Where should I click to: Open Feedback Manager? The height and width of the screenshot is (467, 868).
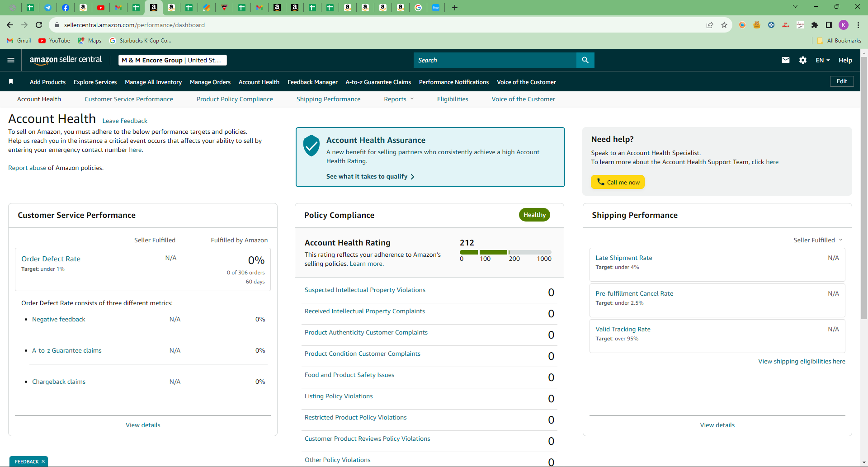click(x=312, y=82)
